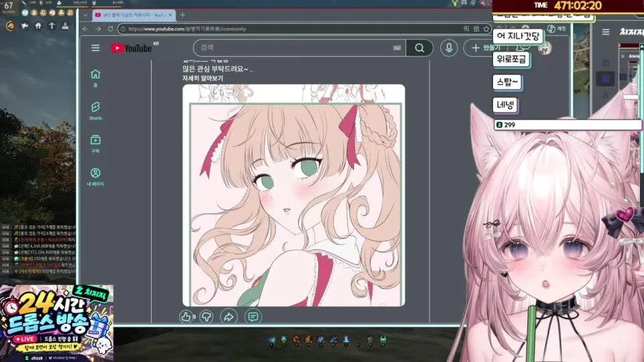This screenshot has width=644, height=362.
Task: Start voice search with the microphone icon
Action: click(449, 48)
